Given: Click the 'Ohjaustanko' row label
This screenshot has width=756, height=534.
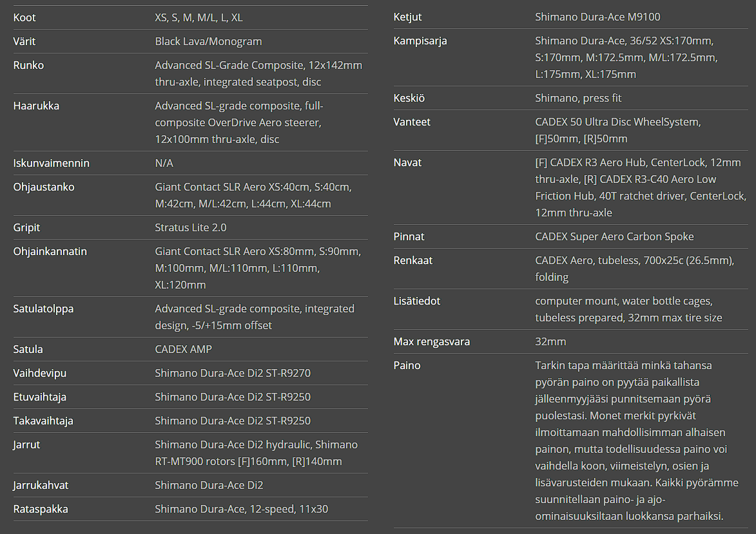Looking at the screenshot, I should click(44, 187).
